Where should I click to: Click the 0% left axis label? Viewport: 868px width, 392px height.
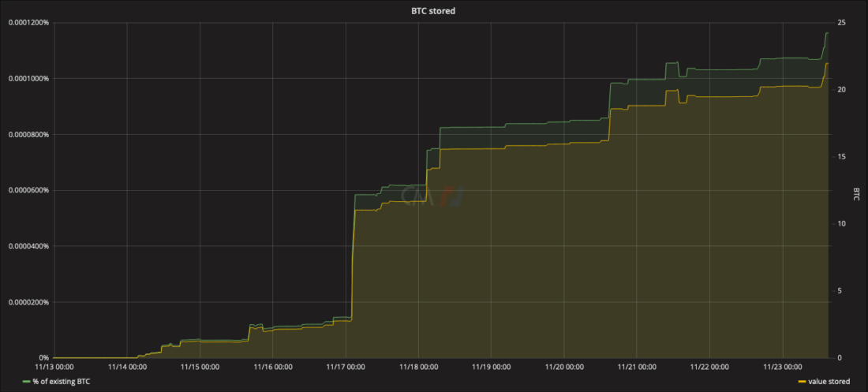(x=43, y=358)
